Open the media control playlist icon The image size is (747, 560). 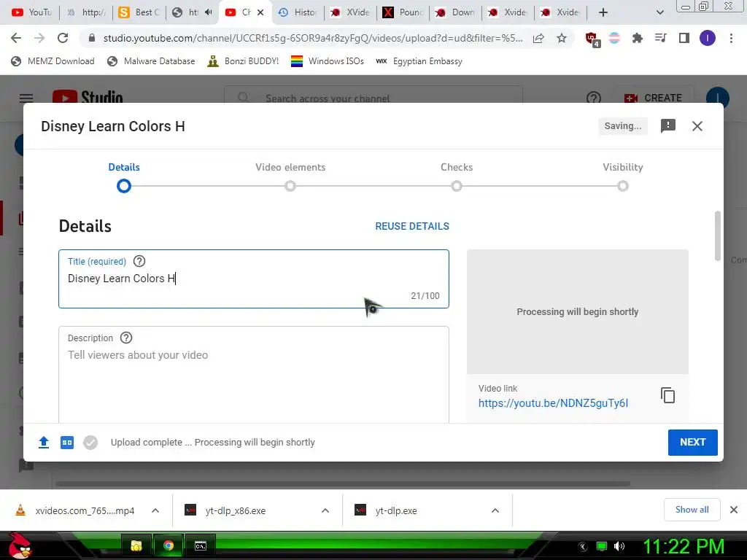point(661,38)
